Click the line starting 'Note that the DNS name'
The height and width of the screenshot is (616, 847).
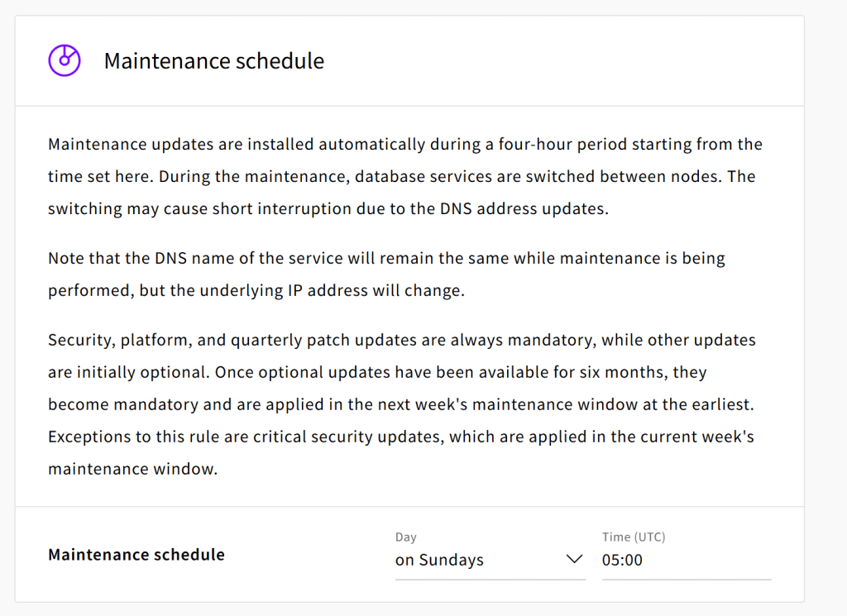coord(386,259)
